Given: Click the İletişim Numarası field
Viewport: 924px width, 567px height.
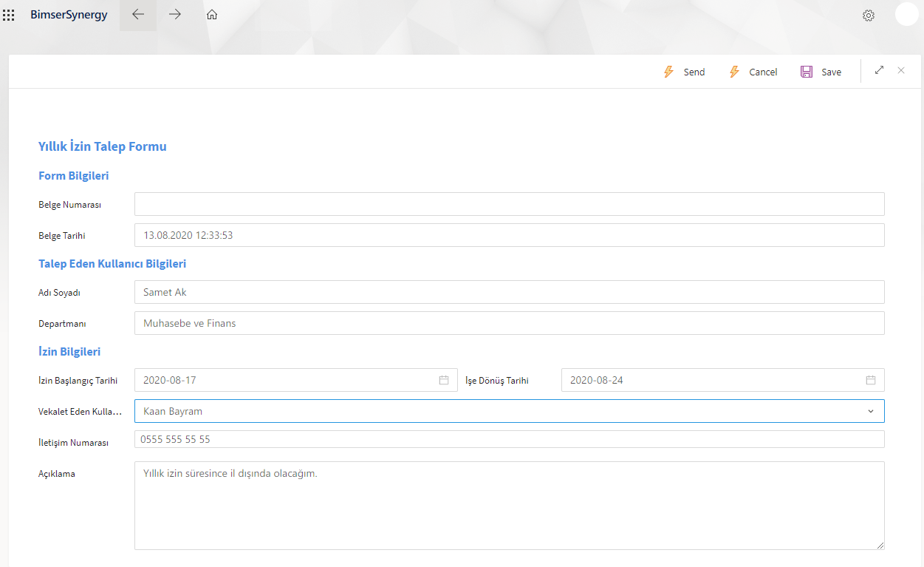Looking at the screenshot, I should coord(509,439).
